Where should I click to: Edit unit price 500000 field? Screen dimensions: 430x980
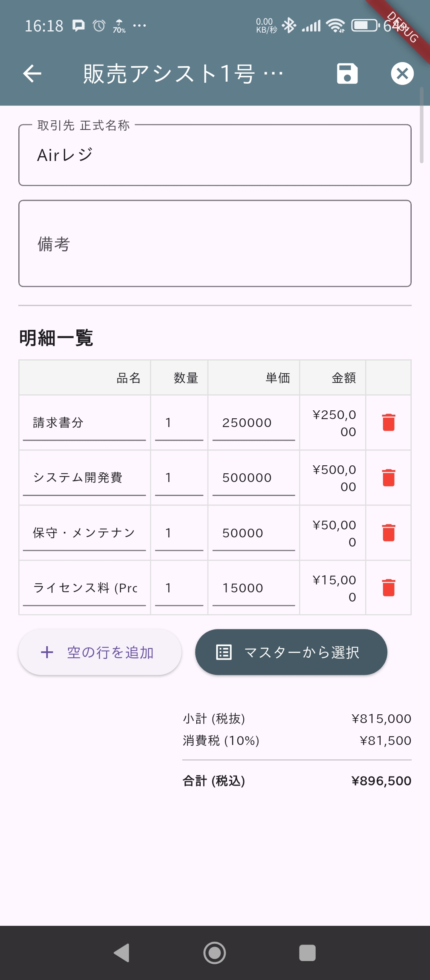click(254, 477)
